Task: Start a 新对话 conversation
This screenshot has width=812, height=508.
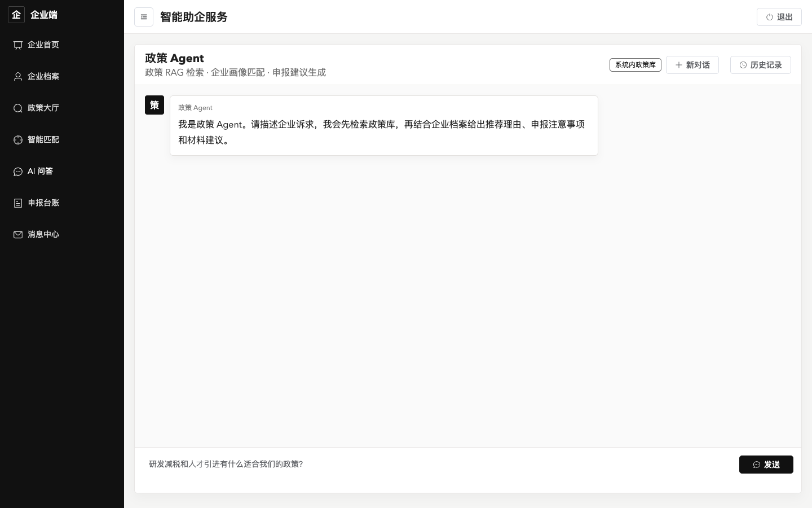Action: click(692, 65)
